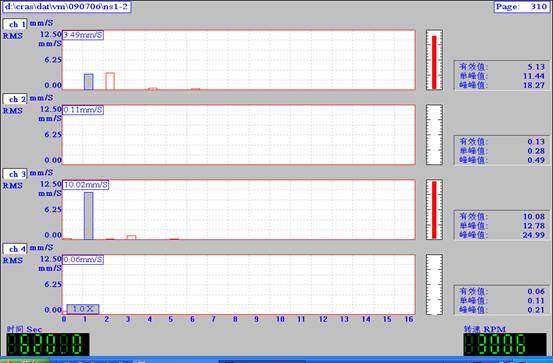
Task: Select the 3X harmonic bar in ch 3
Action: 132,237
